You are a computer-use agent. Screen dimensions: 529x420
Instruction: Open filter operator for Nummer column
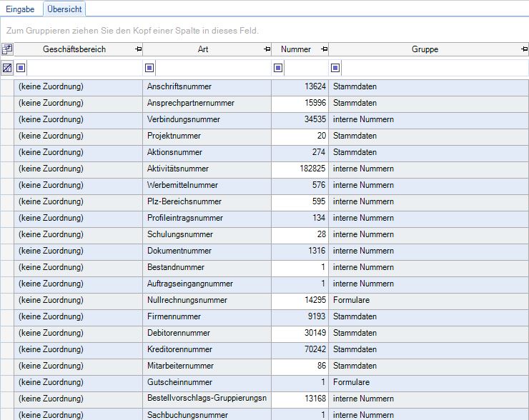coord(278,68)
